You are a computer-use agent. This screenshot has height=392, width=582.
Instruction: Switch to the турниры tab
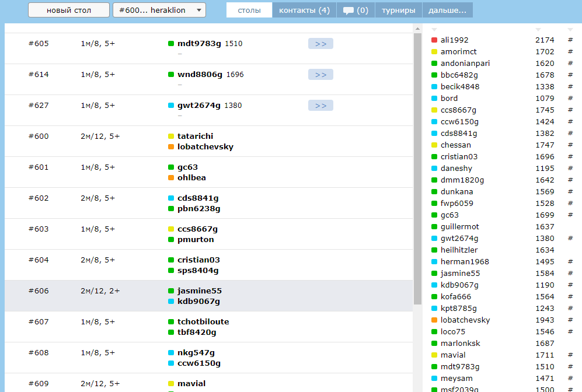[399, 10]
